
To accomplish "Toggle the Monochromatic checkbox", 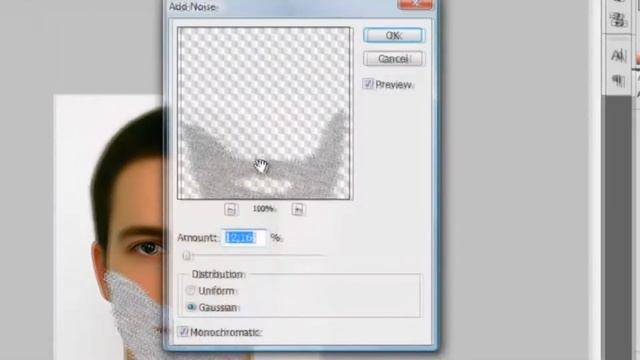I will pos(183,332).
